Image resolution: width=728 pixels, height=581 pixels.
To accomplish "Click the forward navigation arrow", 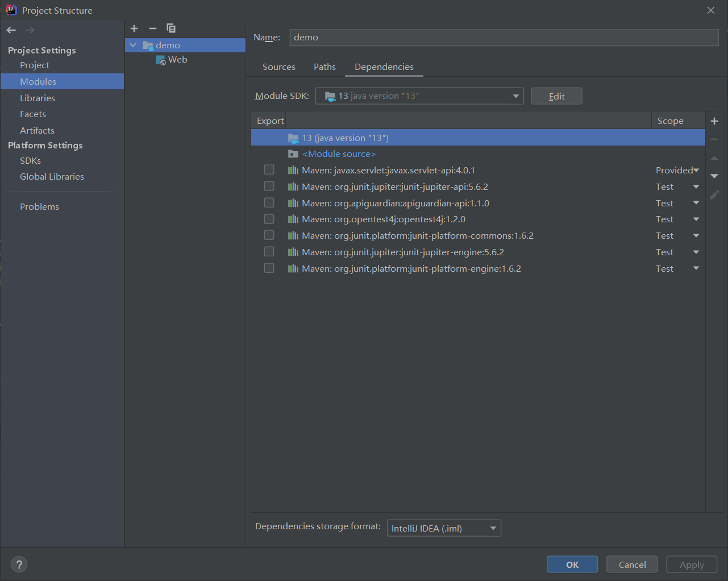I will click(30, 30).
